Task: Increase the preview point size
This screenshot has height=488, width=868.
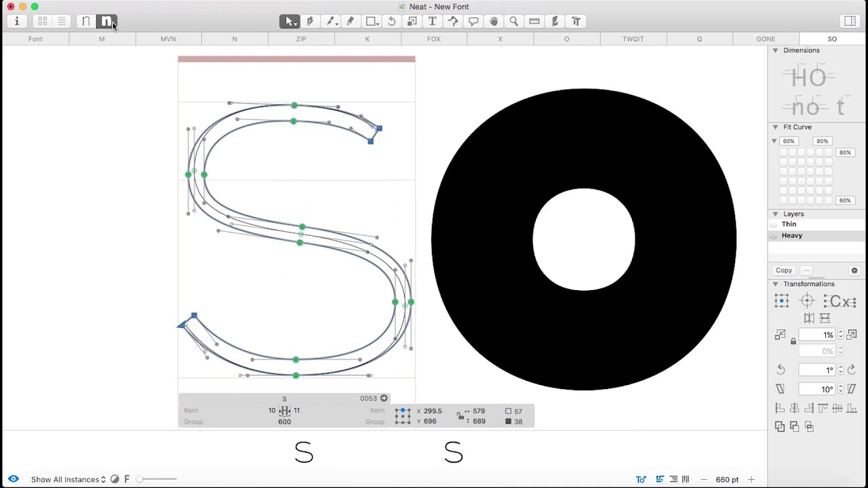Action: [x=751, y=479]
